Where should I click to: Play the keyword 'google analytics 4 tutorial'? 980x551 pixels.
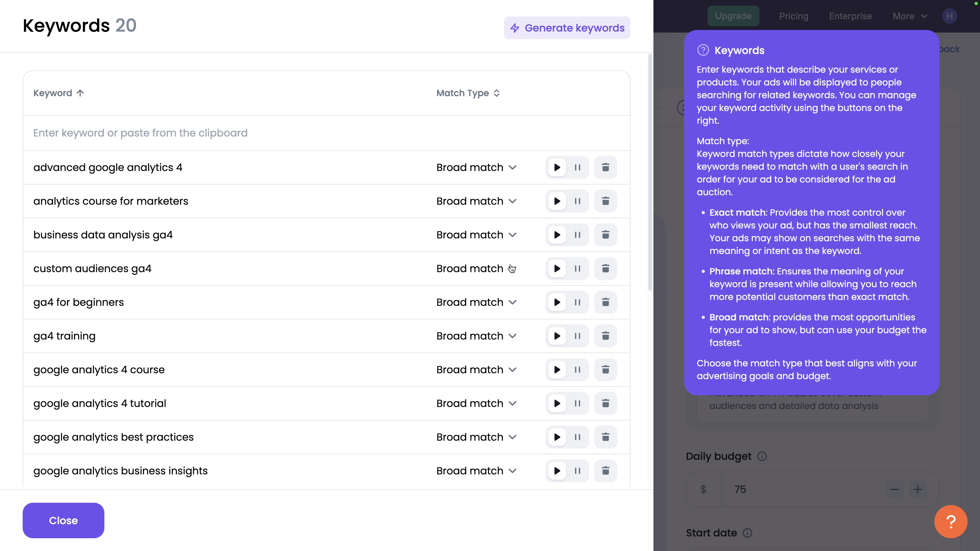click(557, 404)
